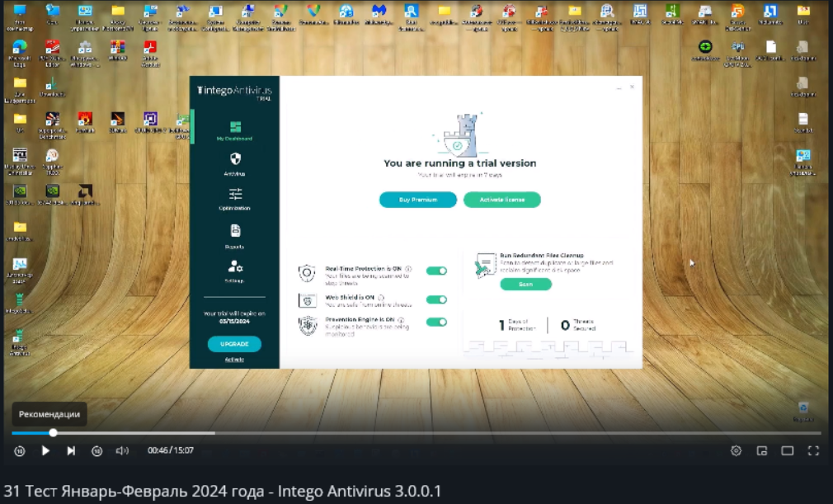Screen dimensions: 833x504
Task: Select the Computer Management desktop icon
Action: click(x=248, y=17)
